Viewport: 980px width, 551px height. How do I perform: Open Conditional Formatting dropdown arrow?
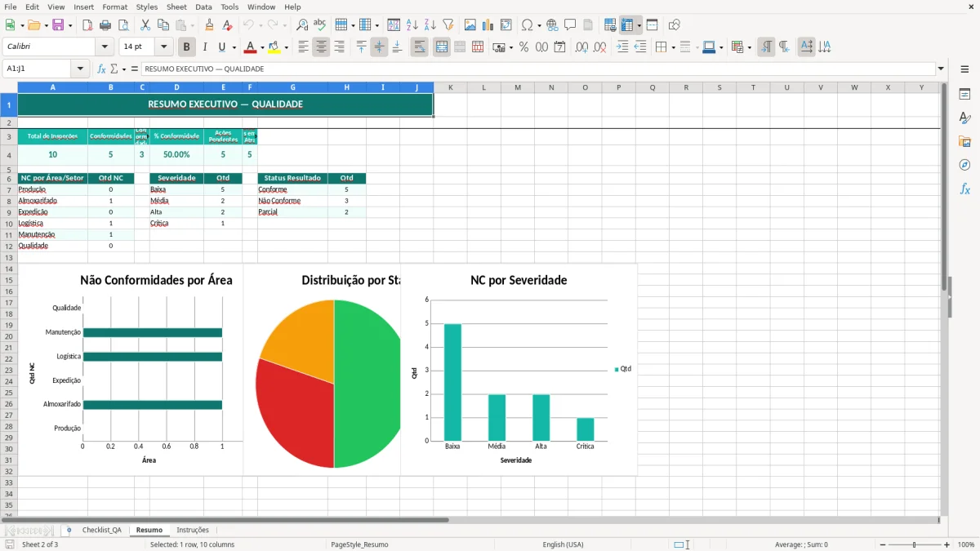click(749, 47)
